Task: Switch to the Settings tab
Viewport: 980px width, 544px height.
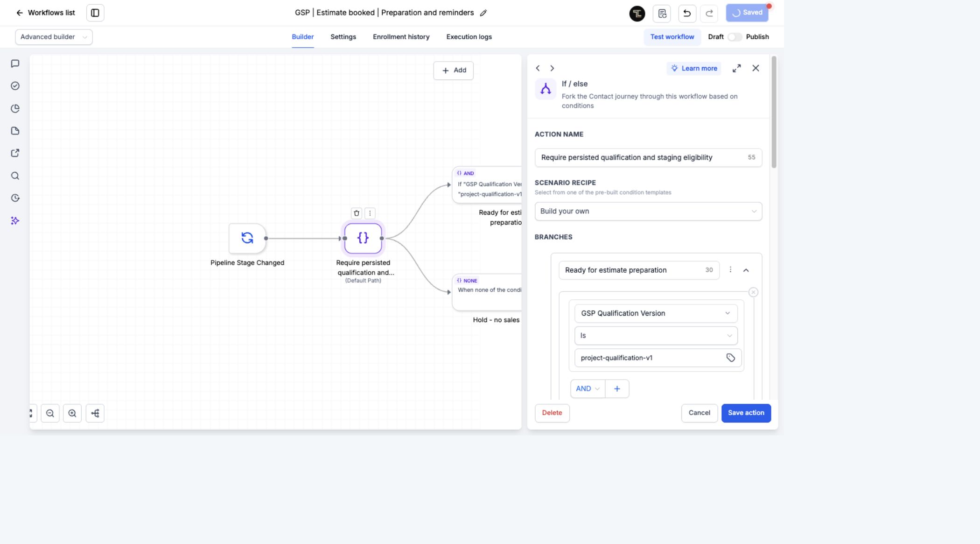Action: pyautogui.click(x=343, y=37)
